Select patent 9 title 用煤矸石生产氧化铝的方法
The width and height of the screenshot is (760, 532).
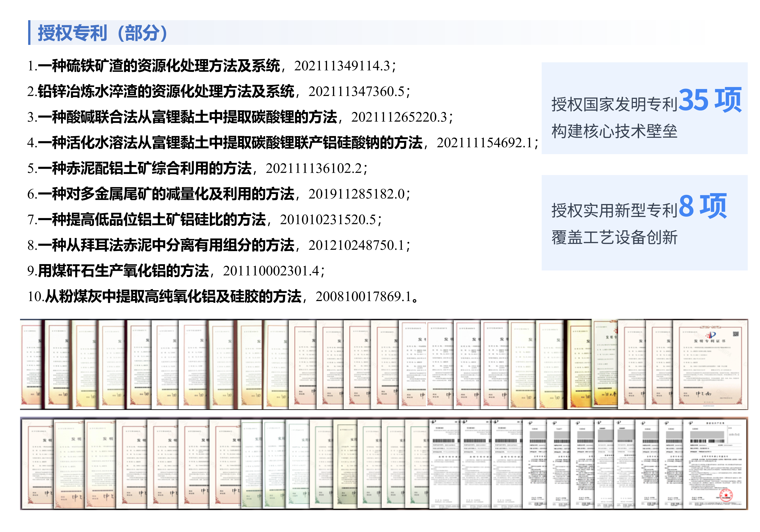coord(123,271)
